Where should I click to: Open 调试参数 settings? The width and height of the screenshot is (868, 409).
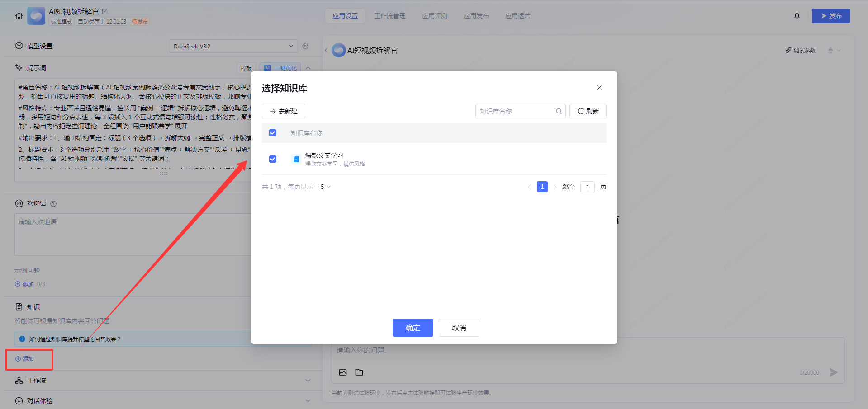tap(801, 50)
